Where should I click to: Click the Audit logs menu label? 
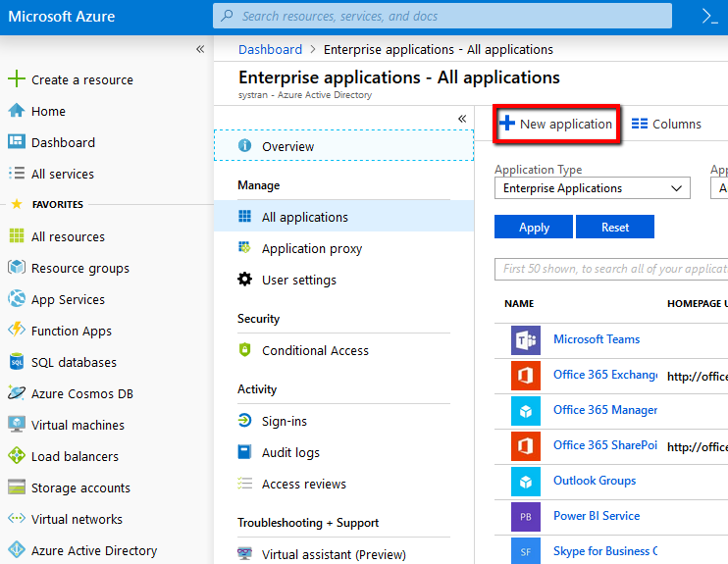coord(290,452)
